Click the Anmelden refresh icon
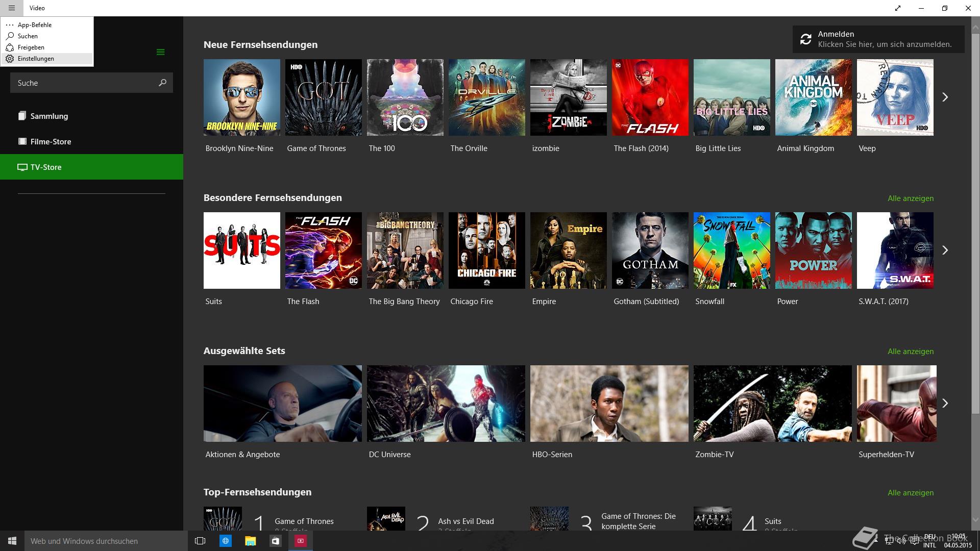Screen dimensions: 980x551 coord(805,39)
